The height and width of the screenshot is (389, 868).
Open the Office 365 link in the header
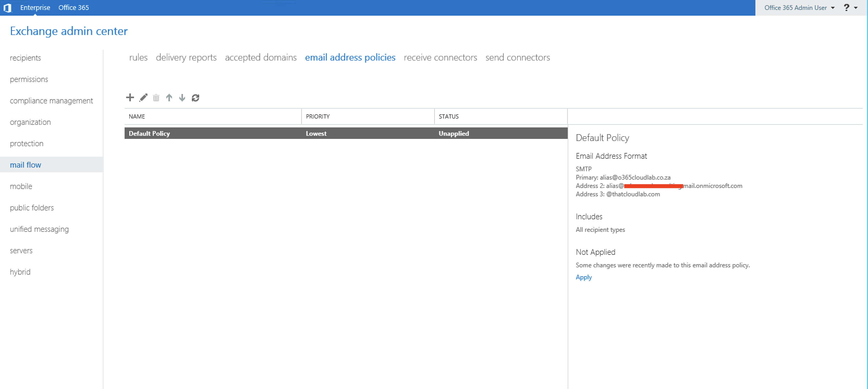pyautogui.click(x=74, y=7)
